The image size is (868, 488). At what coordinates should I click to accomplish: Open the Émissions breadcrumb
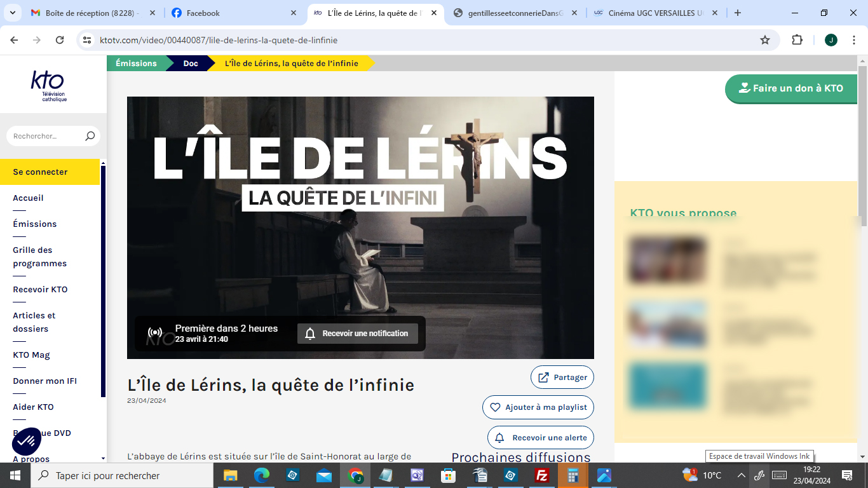pyautogui.click(x=136, y=63)
